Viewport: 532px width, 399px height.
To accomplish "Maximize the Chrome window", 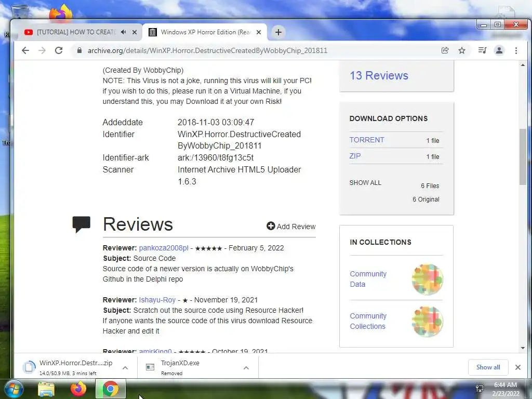I will click(x=497, y=25).
